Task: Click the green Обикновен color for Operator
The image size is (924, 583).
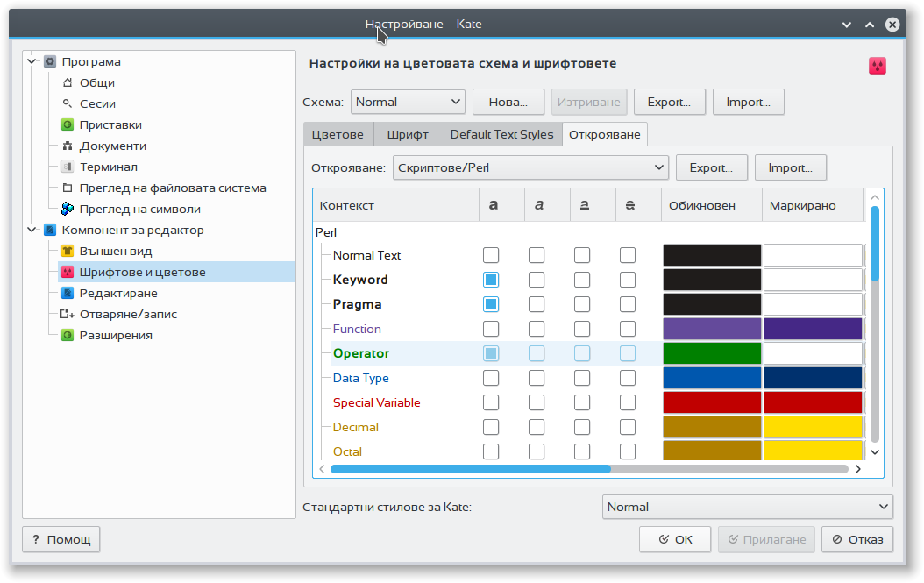Action: point(712,353)
